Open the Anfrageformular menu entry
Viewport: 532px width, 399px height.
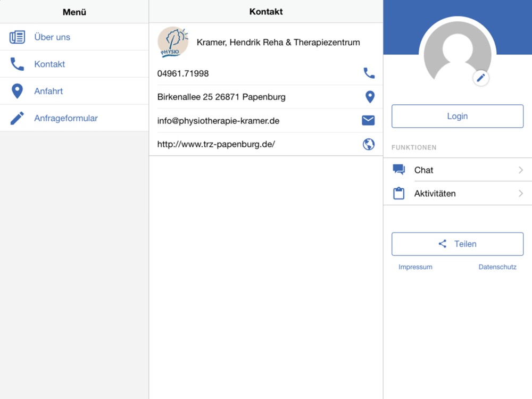tap(74, 118)
